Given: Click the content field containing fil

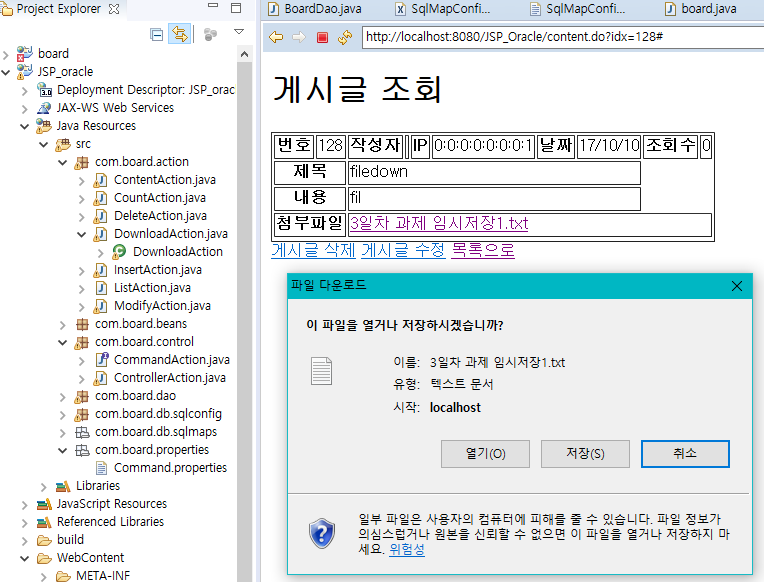Looking at the screenshot, I should [495, 198].
